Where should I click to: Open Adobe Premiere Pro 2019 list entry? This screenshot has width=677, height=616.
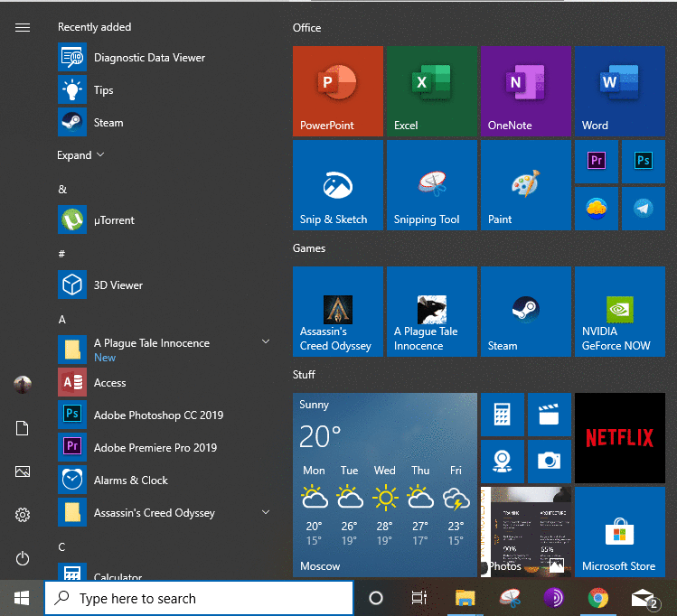[166, 447]
